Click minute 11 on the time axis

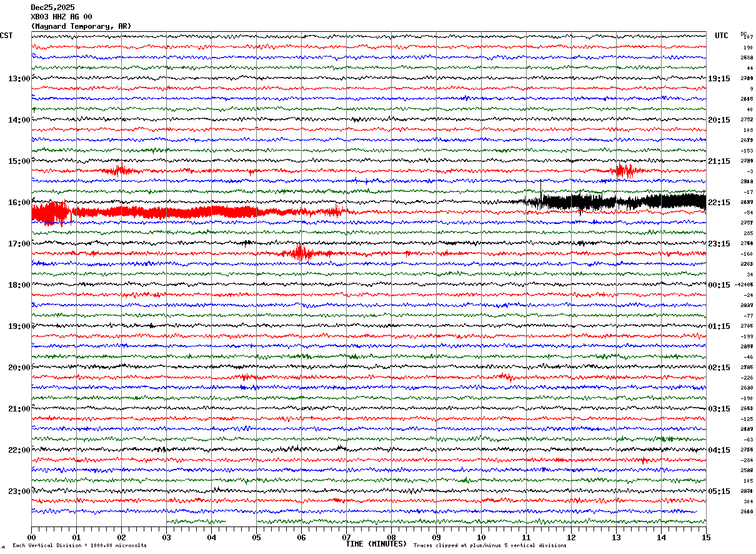526,537
